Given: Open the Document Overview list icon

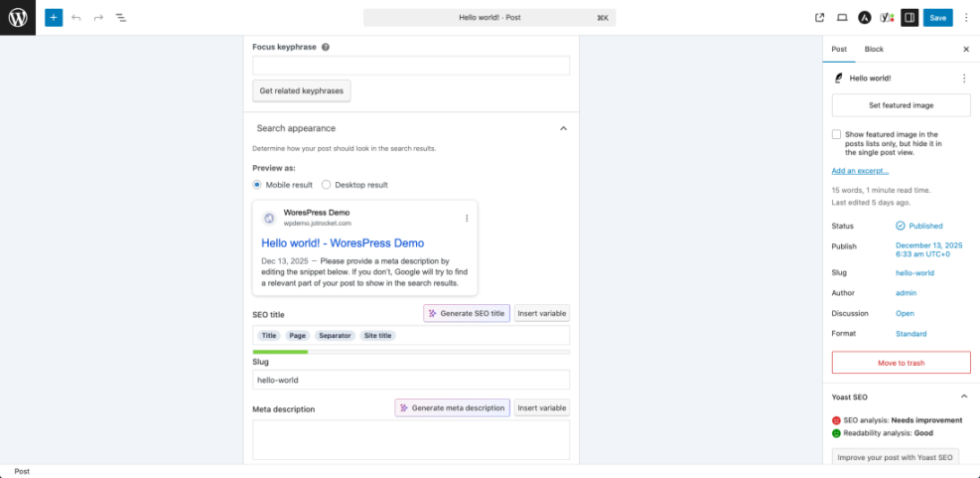Looking at the screenshot, I should [120, 18].
